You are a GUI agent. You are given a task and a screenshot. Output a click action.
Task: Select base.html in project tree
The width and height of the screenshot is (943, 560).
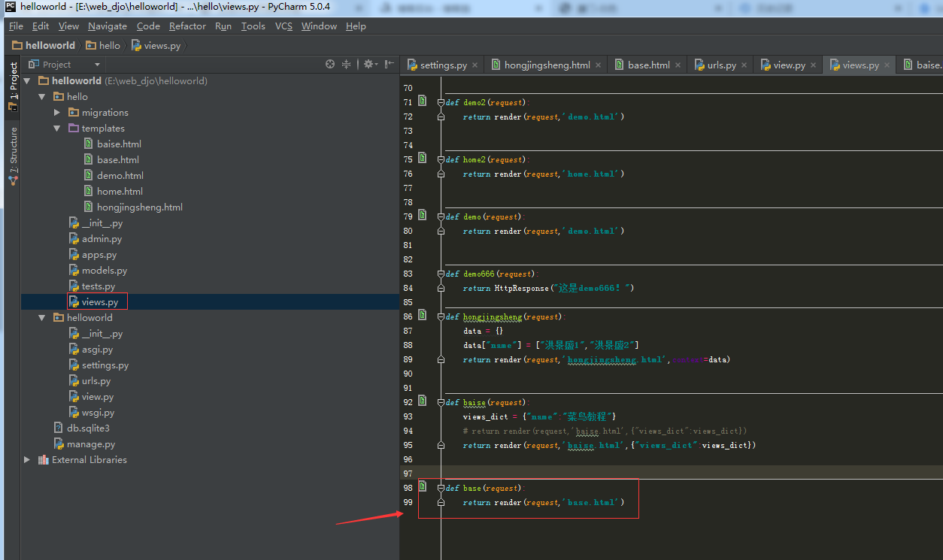[111, 159]
